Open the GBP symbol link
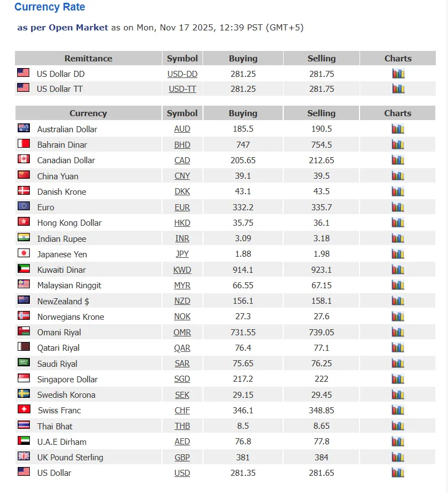The width and height of the screenshot is (448, 493). (x=183, y=457)
